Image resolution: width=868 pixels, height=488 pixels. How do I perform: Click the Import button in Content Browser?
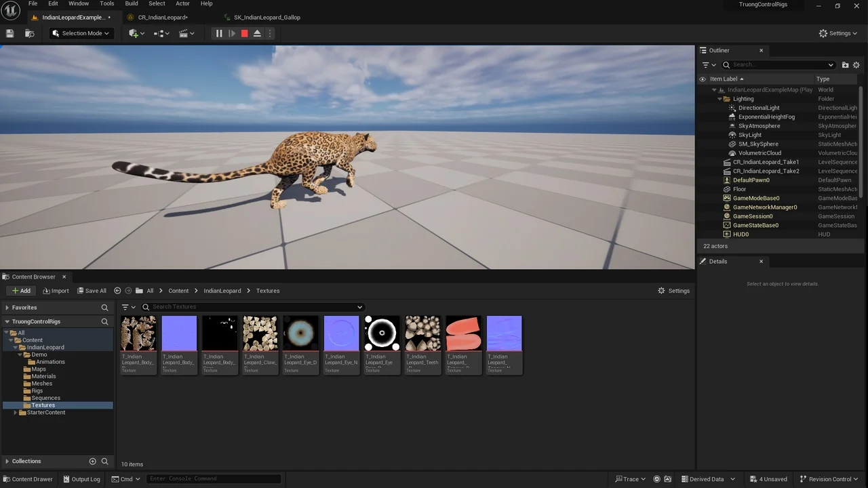56,290
